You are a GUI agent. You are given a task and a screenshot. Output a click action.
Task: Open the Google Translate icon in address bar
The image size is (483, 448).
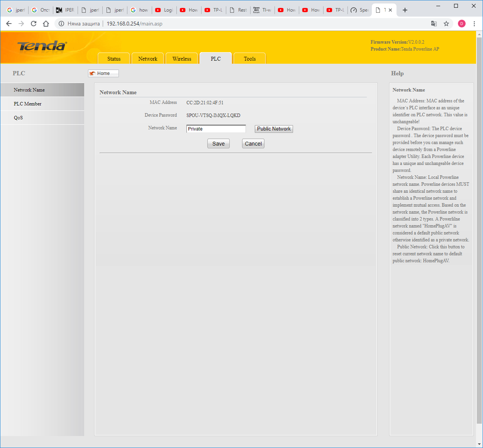(x=434, y=24)
